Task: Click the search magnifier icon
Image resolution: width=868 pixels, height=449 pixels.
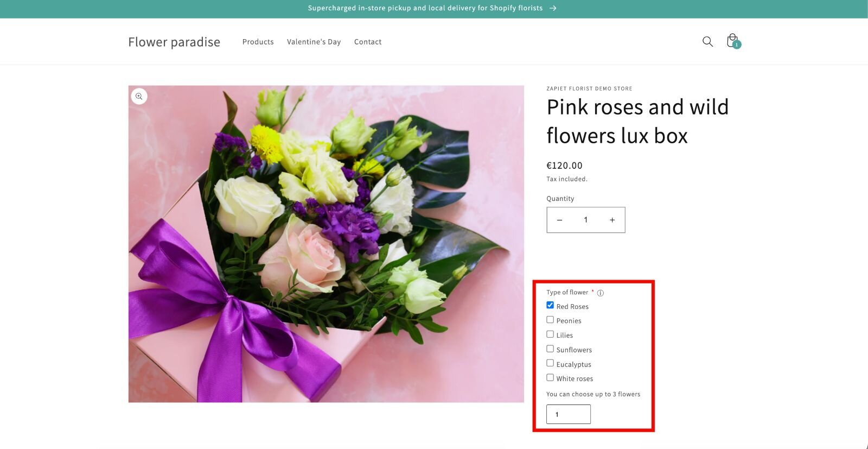Action: 707,42
